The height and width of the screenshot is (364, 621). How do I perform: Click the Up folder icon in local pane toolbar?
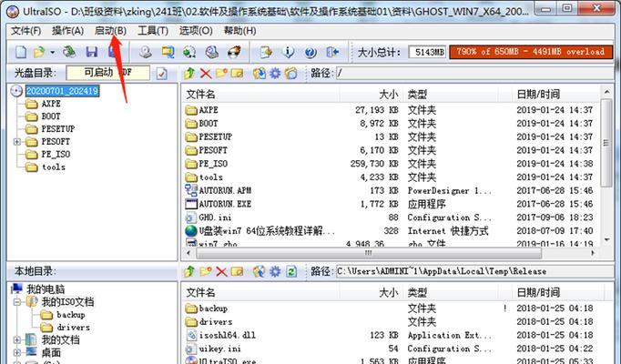189,271
